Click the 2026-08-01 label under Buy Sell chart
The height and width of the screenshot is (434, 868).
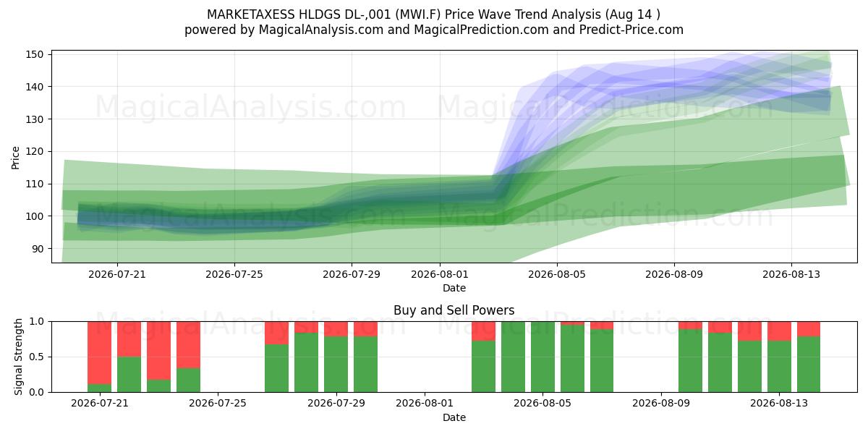pyautogui.click(x=425, y=404)
